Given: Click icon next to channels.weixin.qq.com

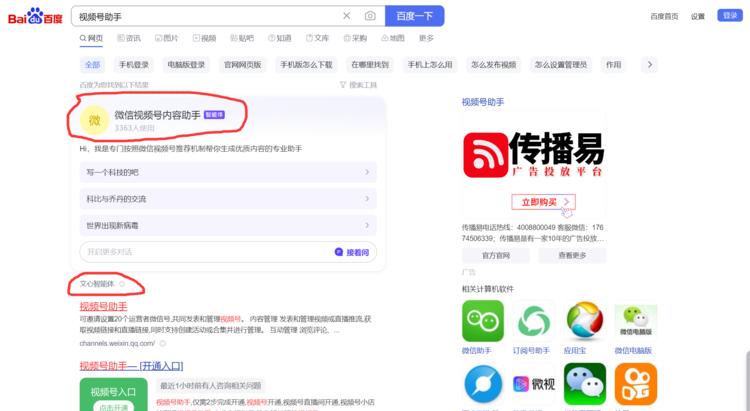Looking at the screenshot, I should point(163,344).
